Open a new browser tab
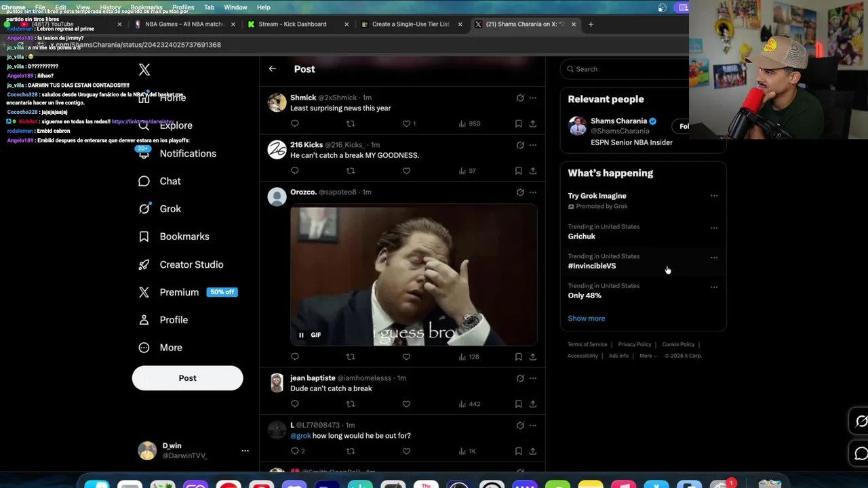Viewport: 868px width, 488px height. pyautogui.click(x=591, y=24)
